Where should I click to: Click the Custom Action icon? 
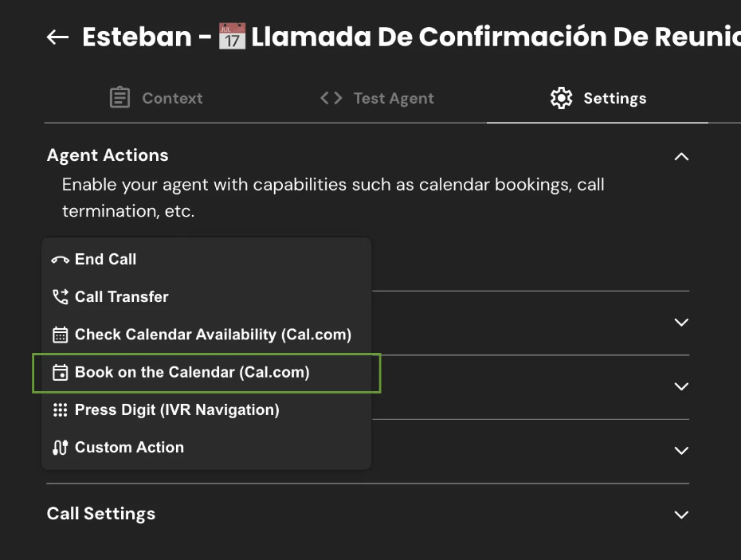click(60, 448)
